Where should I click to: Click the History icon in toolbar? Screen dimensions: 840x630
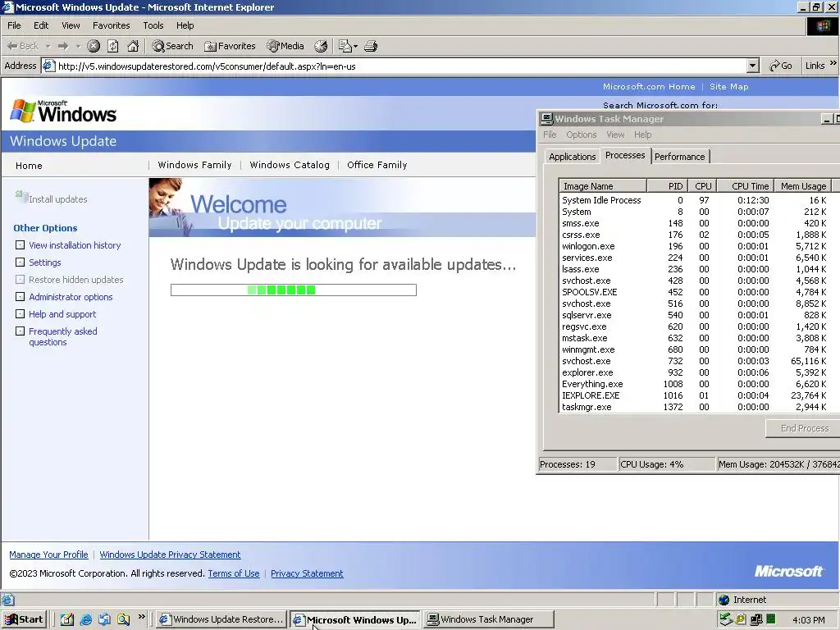pos(321,46)
